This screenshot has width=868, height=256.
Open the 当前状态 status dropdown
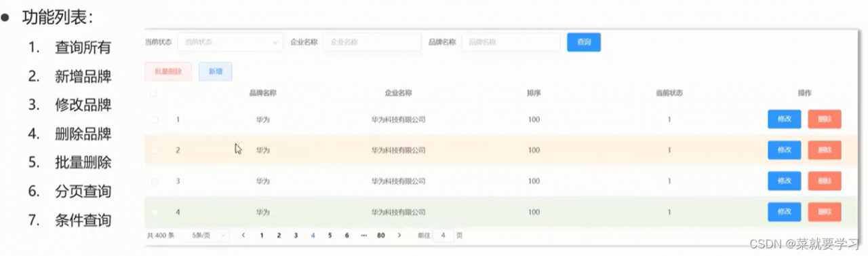pos(230,42)
